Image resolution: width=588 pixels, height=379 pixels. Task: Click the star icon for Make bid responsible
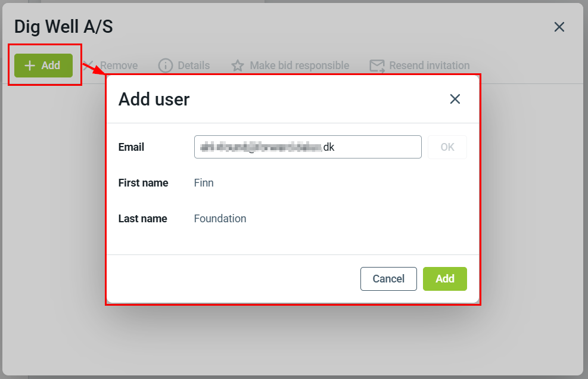click(238, 66)
